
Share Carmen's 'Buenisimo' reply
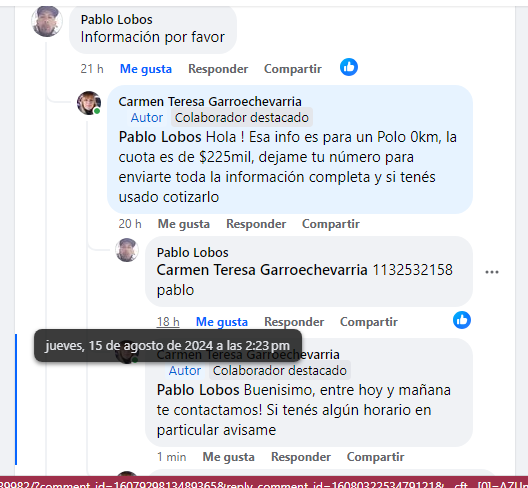[375, 457]
